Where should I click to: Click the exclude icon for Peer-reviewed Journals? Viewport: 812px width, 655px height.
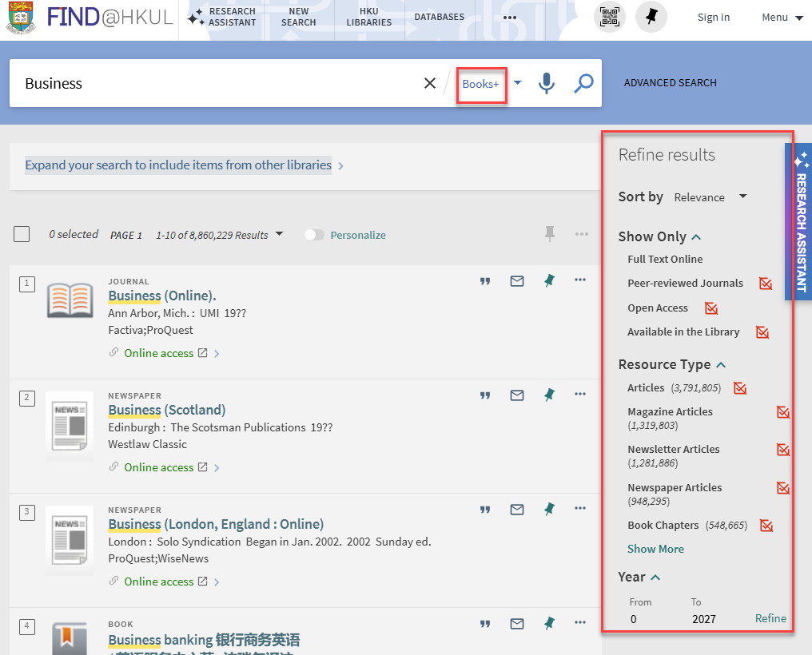tap(765, 283)
